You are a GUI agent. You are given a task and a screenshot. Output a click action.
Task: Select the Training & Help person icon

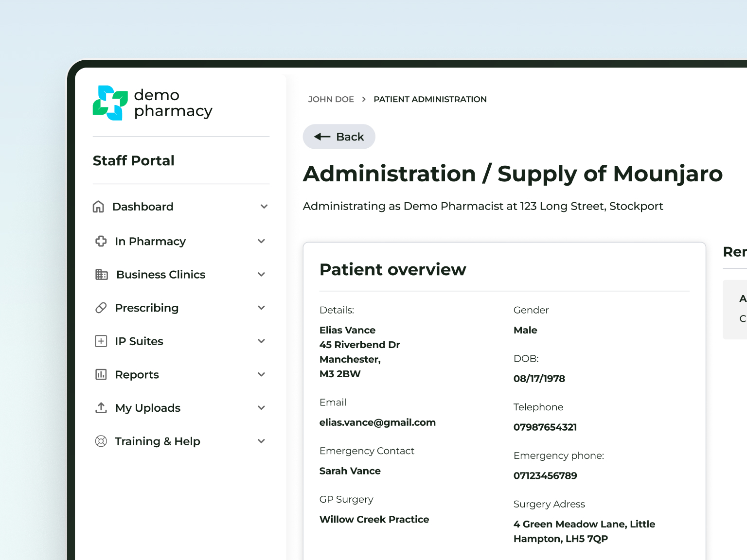click(101, 441)
